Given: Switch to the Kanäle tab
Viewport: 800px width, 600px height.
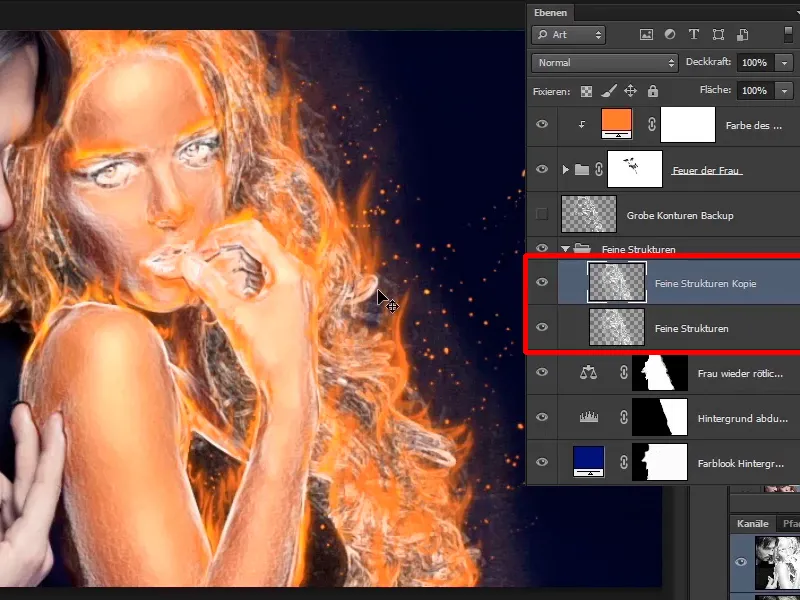Looking at the screenshot, I should 753,523.
